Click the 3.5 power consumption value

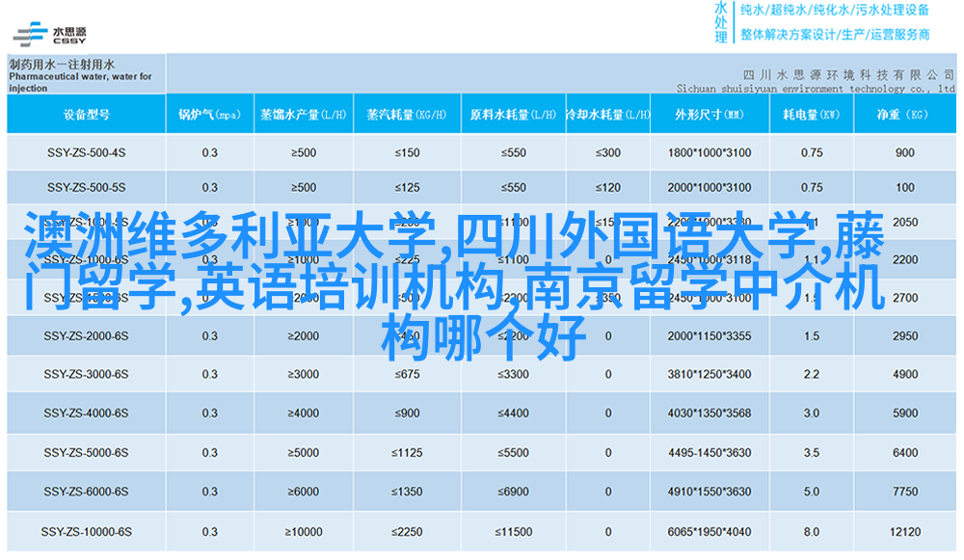pyautogui.click(x=812, y=453)
